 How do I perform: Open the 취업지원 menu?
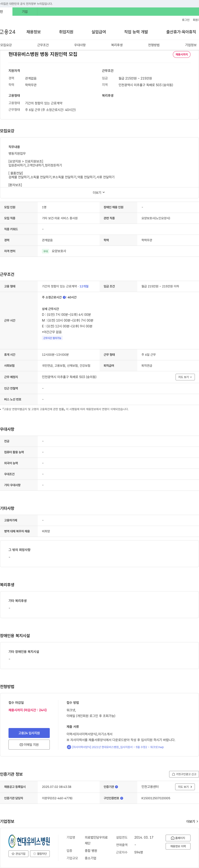point(66,32)
